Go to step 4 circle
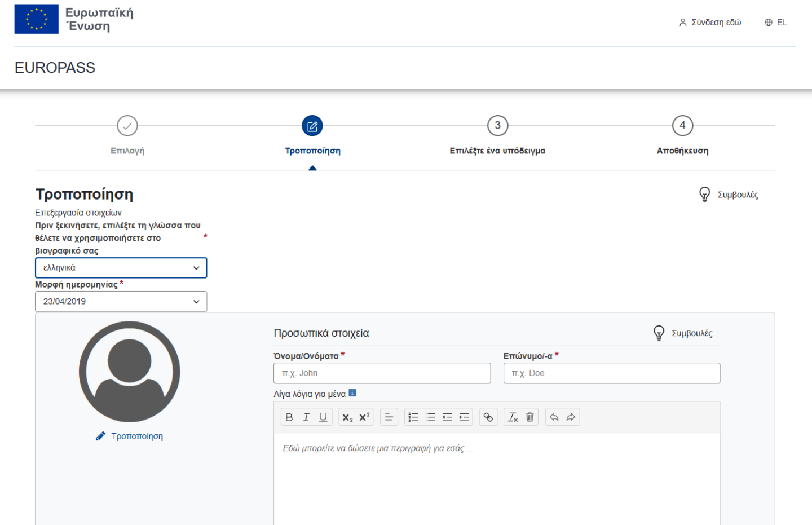The image size is (812, 525). click(683, 126)
